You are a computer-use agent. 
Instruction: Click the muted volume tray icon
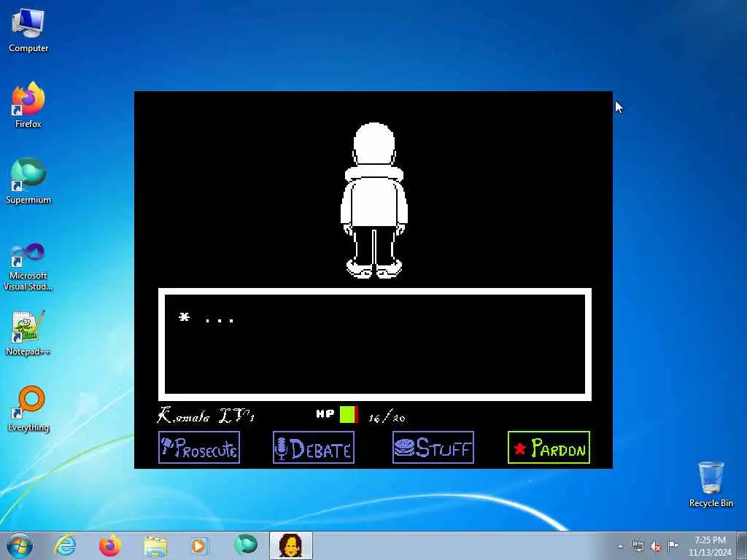(x=656, y=546)
